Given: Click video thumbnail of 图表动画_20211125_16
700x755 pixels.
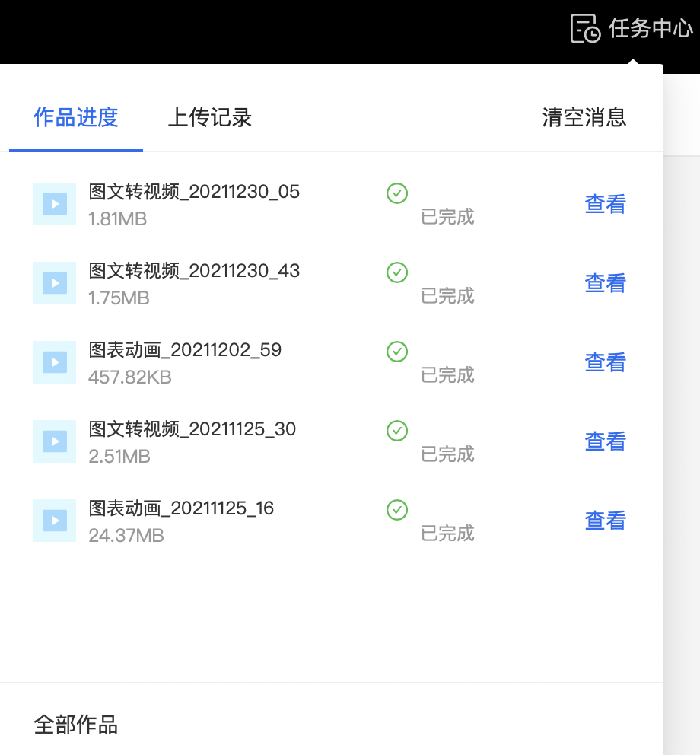Looking at the screenshot, I should point(55,521).
